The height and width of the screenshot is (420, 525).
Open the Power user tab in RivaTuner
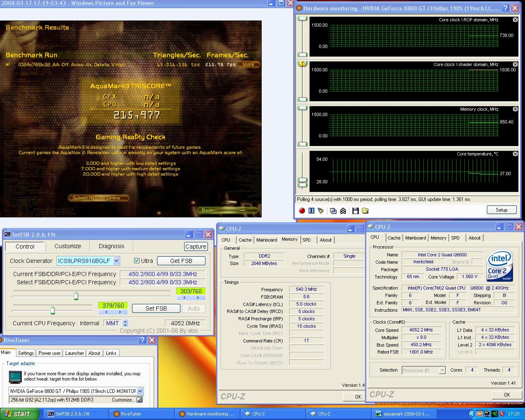pyautogui.click(x=50, y=353)
